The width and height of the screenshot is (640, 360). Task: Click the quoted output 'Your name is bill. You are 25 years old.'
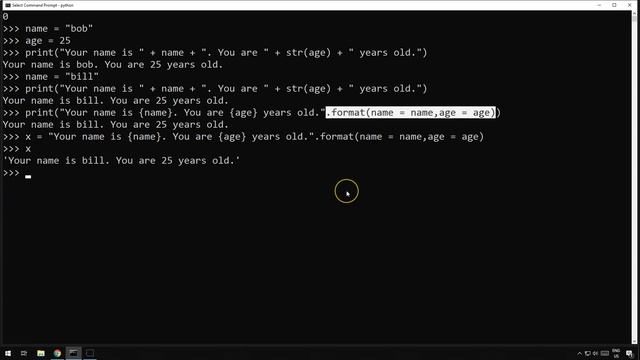121,161
